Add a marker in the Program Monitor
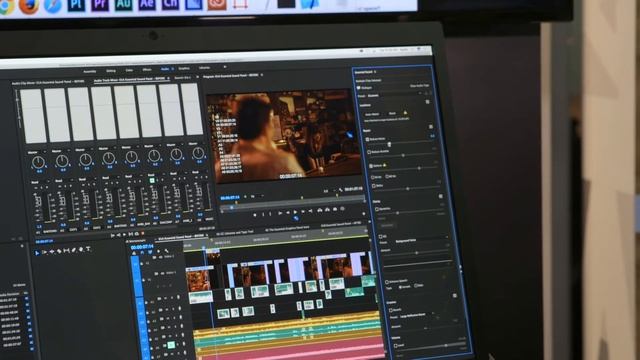Screen dimensions: 640x360 255,214
